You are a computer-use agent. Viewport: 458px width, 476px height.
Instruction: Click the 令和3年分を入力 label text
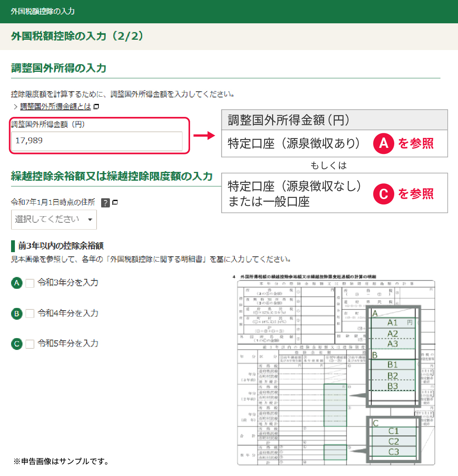point(68,283)
